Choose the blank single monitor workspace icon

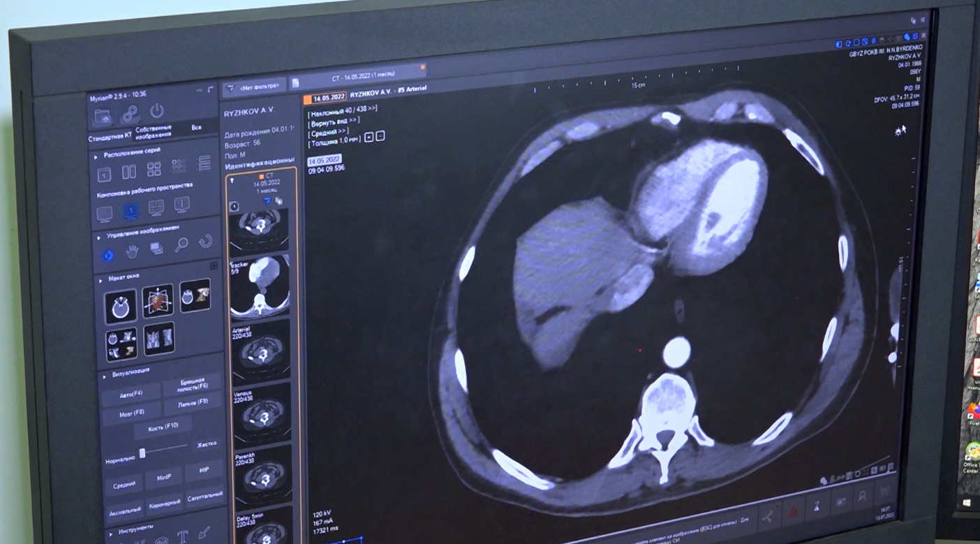pyautogui.click(x=104, y=214)
